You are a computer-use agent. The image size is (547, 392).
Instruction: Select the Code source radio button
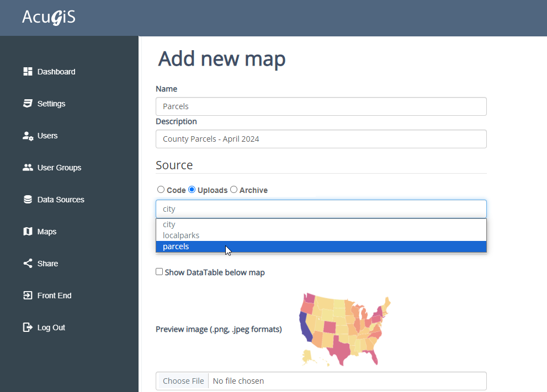pyautogui.click(x=161, y=190)
